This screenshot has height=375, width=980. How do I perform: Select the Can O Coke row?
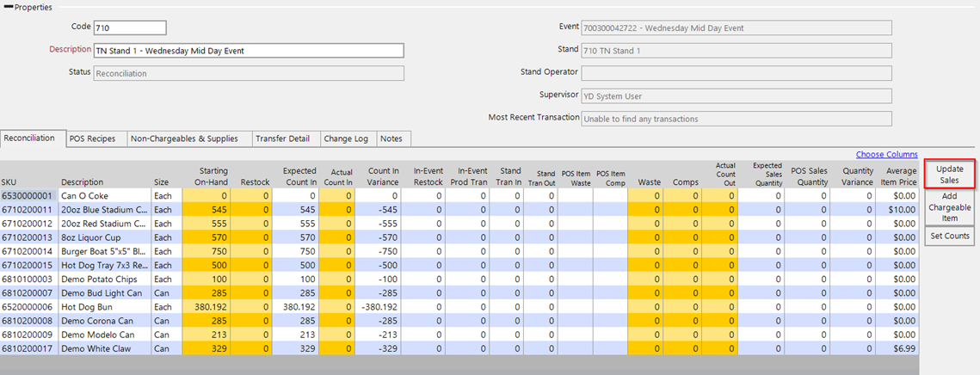(x=86, y=196)
